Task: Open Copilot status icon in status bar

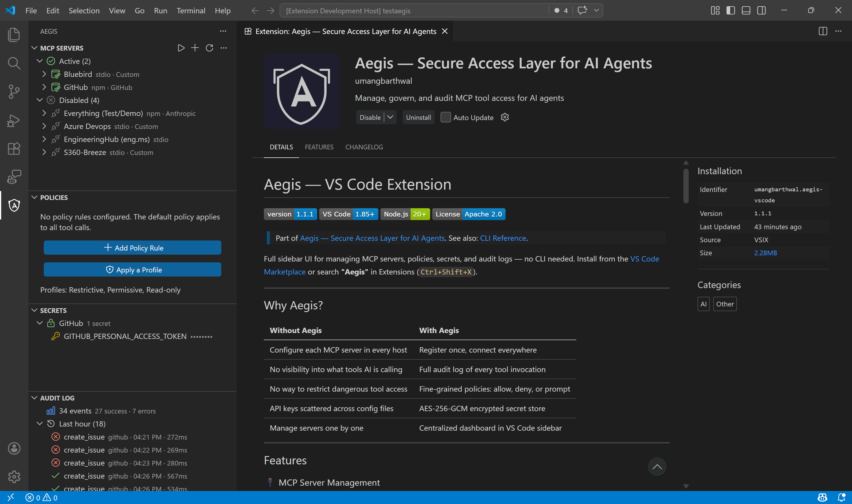Action: pos(822,497)
